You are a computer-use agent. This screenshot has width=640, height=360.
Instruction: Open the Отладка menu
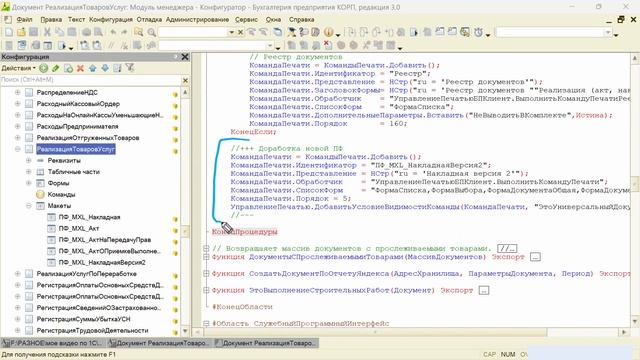(149, 19)
